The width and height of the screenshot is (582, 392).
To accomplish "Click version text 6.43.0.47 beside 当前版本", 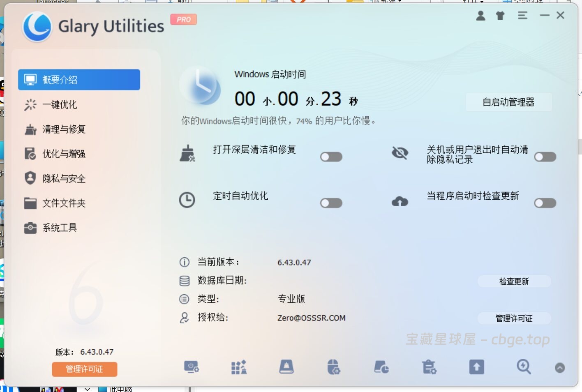I will click(294, 263).
